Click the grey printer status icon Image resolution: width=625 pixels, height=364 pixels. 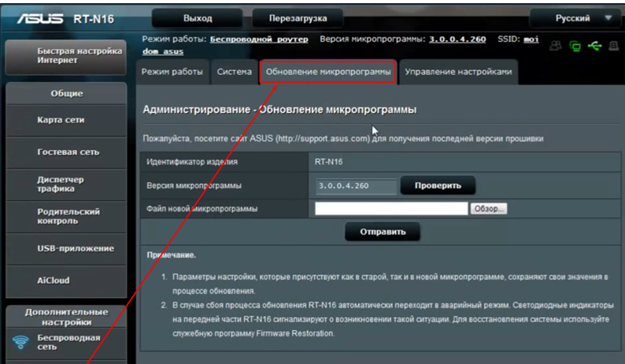(614, 46)
